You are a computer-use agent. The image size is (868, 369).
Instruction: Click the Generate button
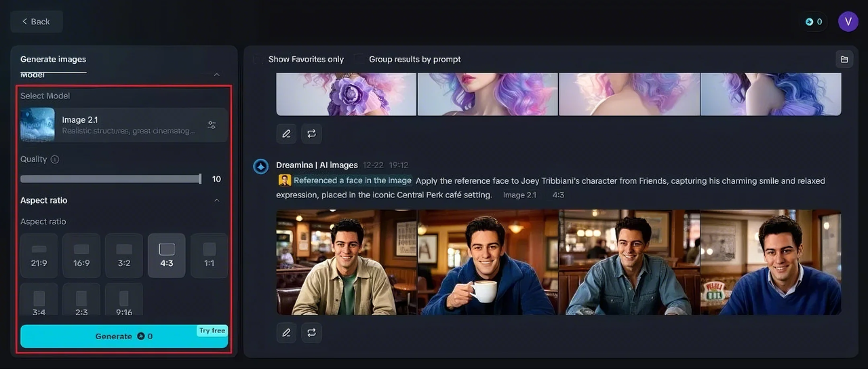(124, 336)
